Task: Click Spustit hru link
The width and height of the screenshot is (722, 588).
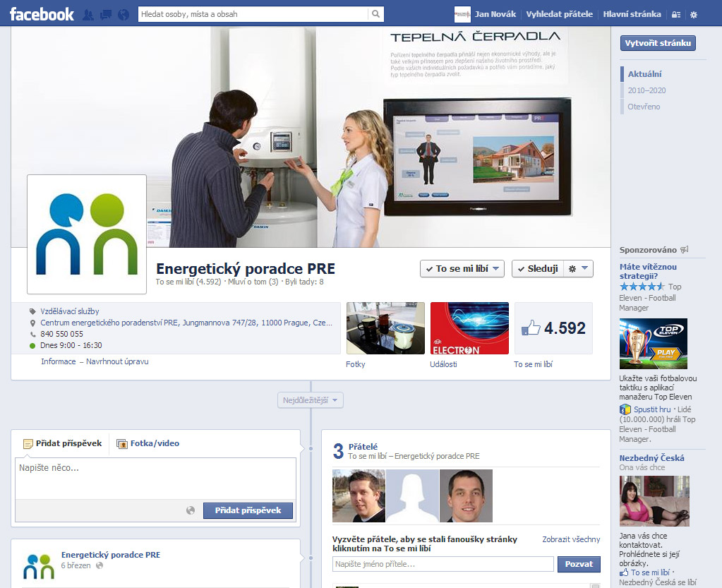Action: pyautogui.click(x=652, y=409)
